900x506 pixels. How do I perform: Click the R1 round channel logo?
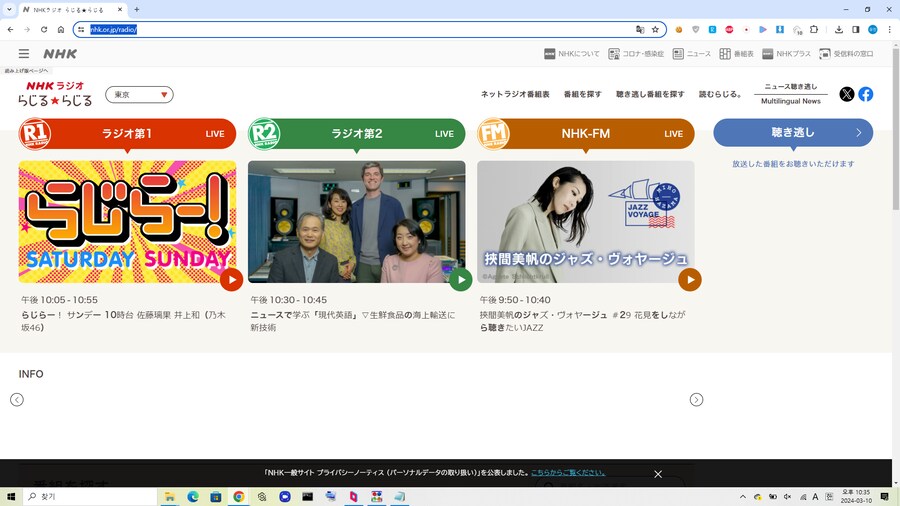pyautogui.click(x=34, y=134)
